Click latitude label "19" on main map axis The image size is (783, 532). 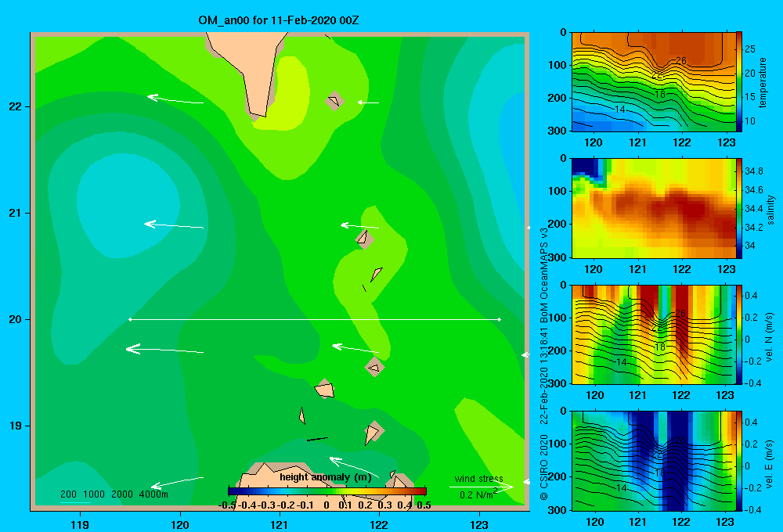point(16,426)
